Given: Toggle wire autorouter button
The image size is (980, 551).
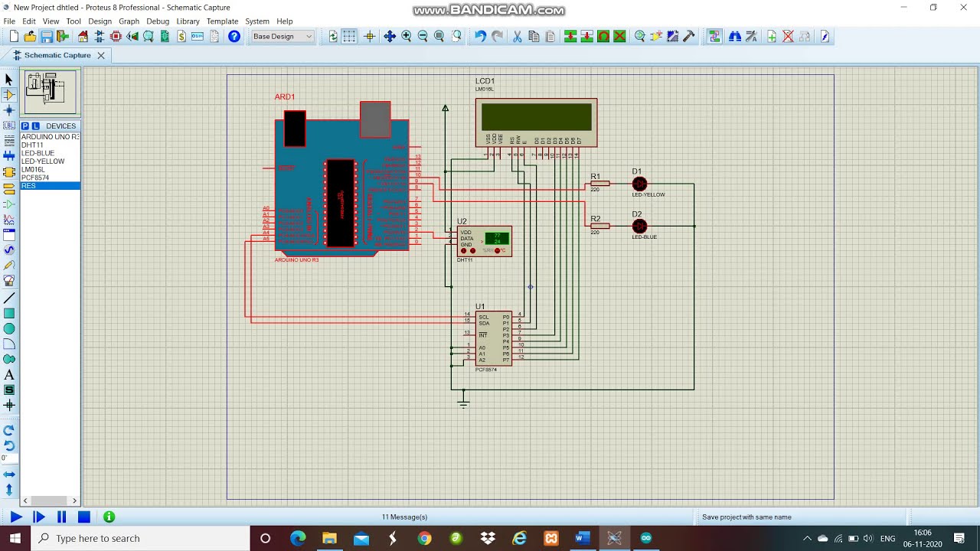Looking at the screenshot, I should pyautogui.click(x=714, y=37).
